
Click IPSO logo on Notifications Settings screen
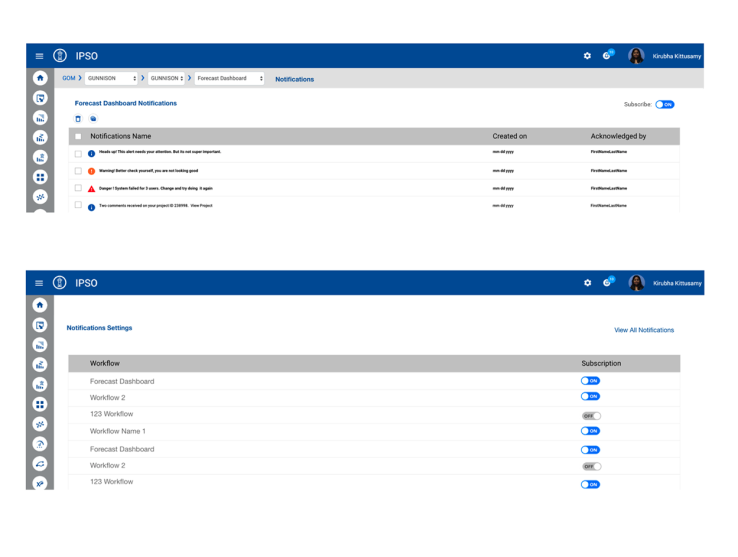pos(59,283)
